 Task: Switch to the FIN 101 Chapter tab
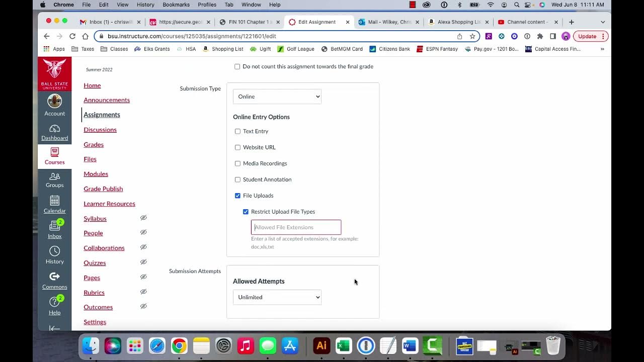250,22
